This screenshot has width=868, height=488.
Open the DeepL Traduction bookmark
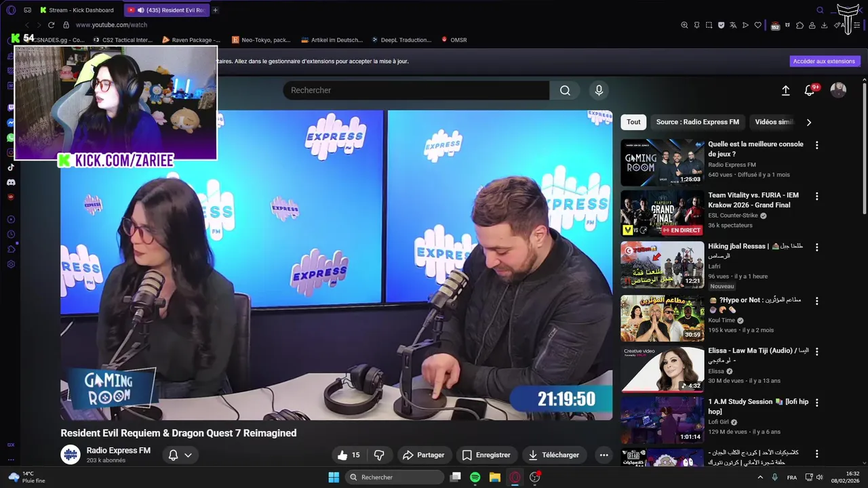[x=401, y=40]
